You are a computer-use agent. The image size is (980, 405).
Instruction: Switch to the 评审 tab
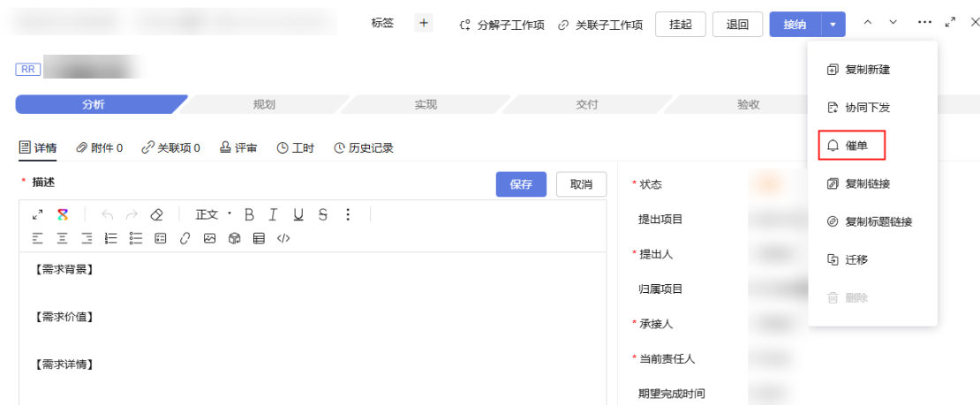[238, 148]
